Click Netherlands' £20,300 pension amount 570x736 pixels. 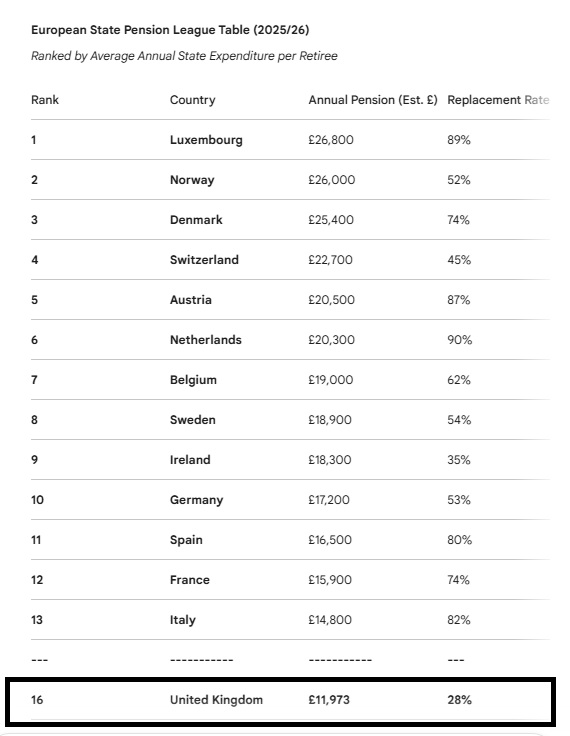(331, 340)
